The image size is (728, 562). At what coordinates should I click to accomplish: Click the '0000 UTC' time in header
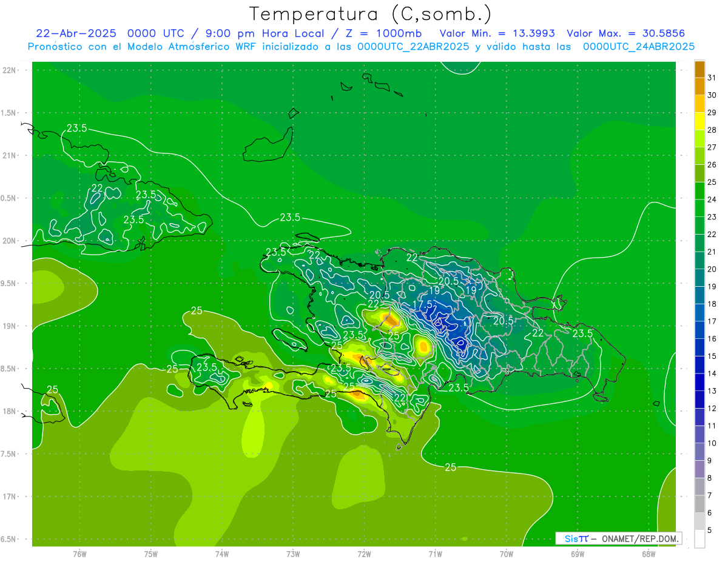coord(157,33)
